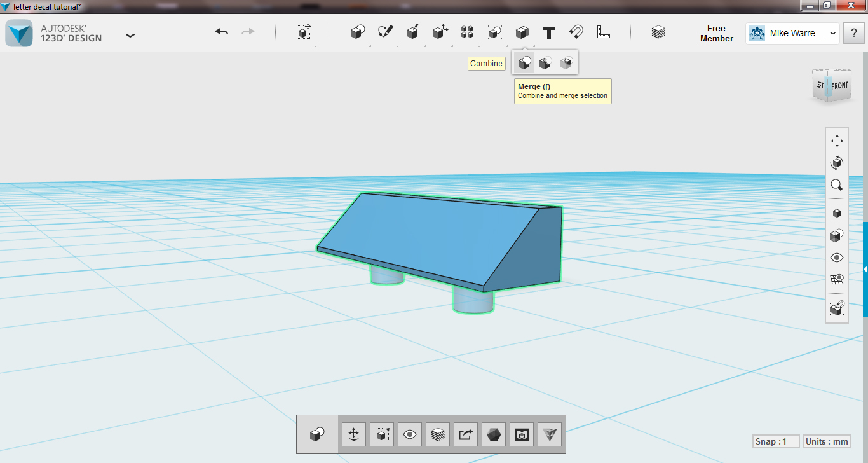Open the Help question mark button
868x463 pixels.
[854, 33]
